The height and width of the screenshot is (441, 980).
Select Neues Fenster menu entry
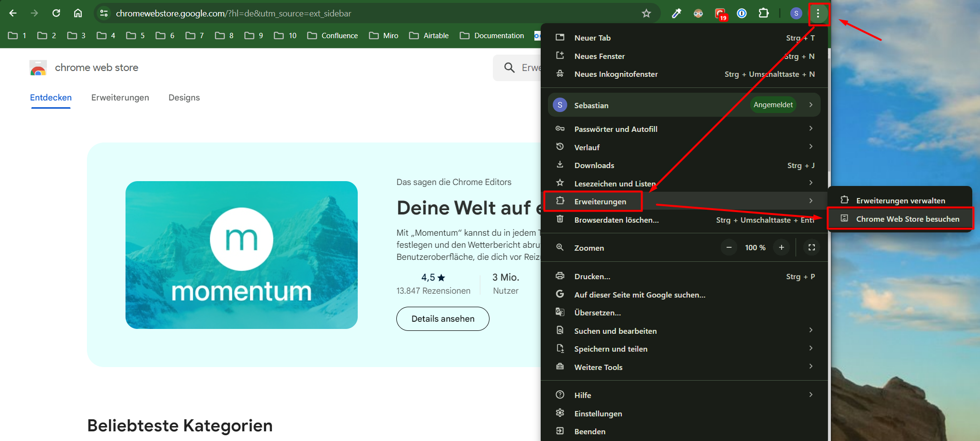[x=685, y=56]
